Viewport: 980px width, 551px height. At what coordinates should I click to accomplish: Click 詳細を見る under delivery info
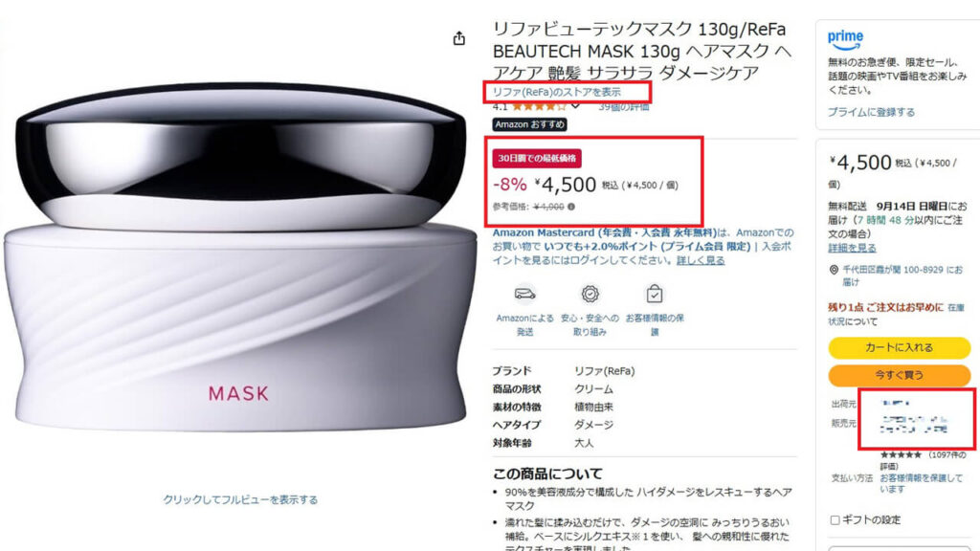(852, 248)
